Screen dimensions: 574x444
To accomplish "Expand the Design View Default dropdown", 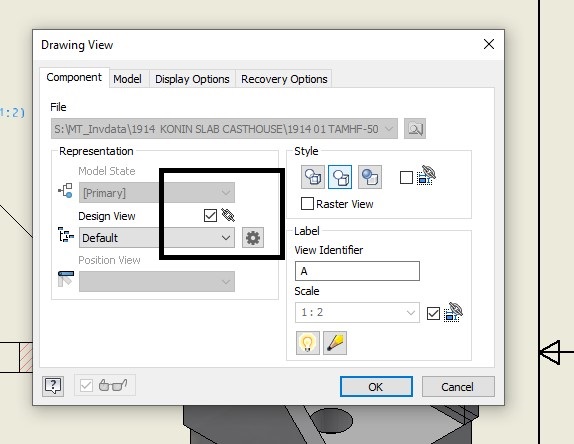I will pyautogui.click(x=157, y=238).
